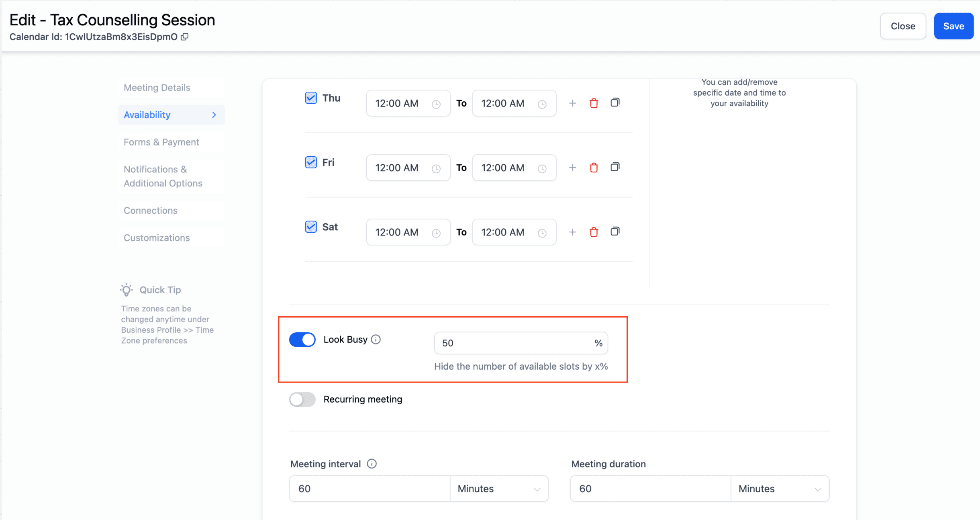Click the Quick Tip lightbulb icon
980x520 pixels.
coord(127,290)
